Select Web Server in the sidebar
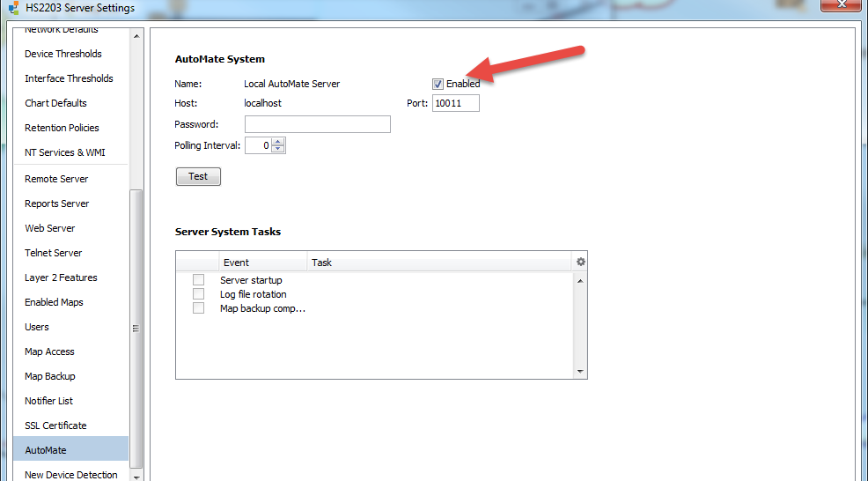 50,228
